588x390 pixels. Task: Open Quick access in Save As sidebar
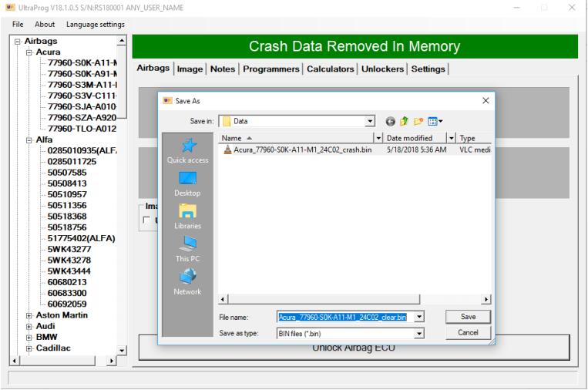[x=187, y=150]
